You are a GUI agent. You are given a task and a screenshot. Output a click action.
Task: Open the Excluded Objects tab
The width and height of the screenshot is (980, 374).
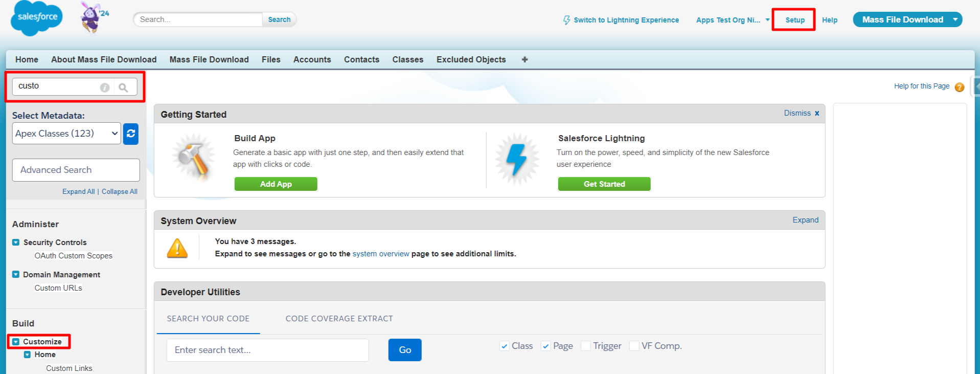(x=471, y=59)
